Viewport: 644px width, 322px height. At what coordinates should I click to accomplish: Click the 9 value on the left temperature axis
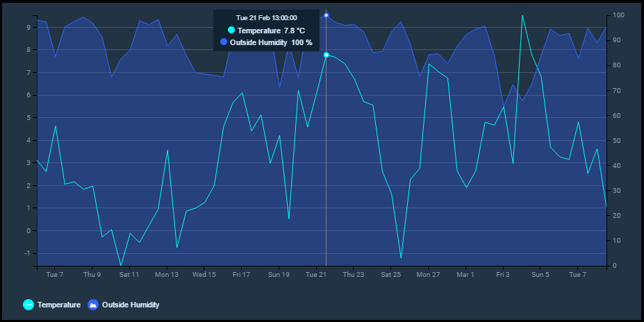tap(28, 28)
